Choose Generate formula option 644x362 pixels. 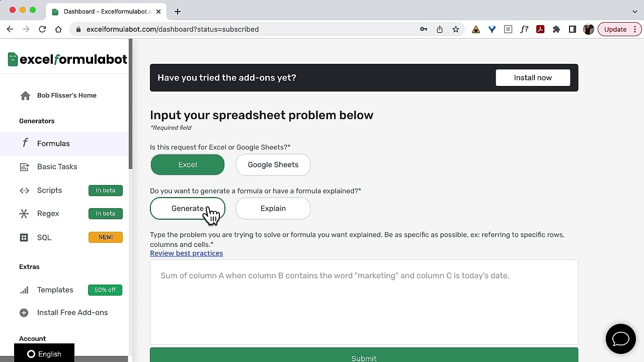tap(188, 209)
